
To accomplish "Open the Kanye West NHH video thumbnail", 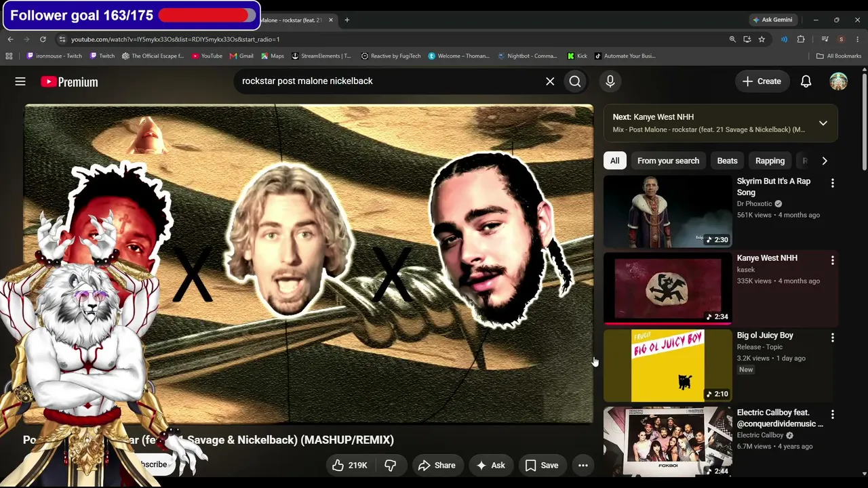I will pos(668,289).
